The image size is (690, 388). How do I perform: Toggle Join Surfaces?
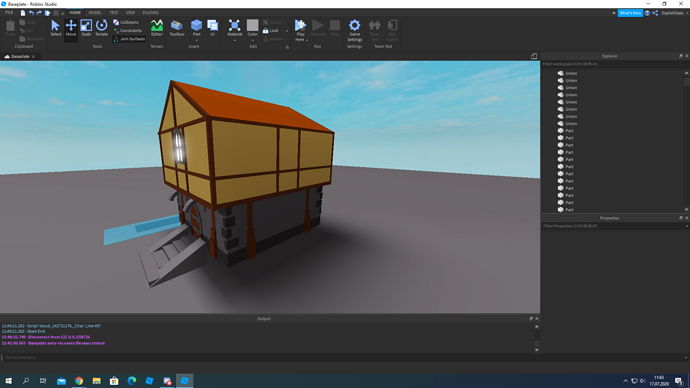pyautogui.click(x=129, y=39)
